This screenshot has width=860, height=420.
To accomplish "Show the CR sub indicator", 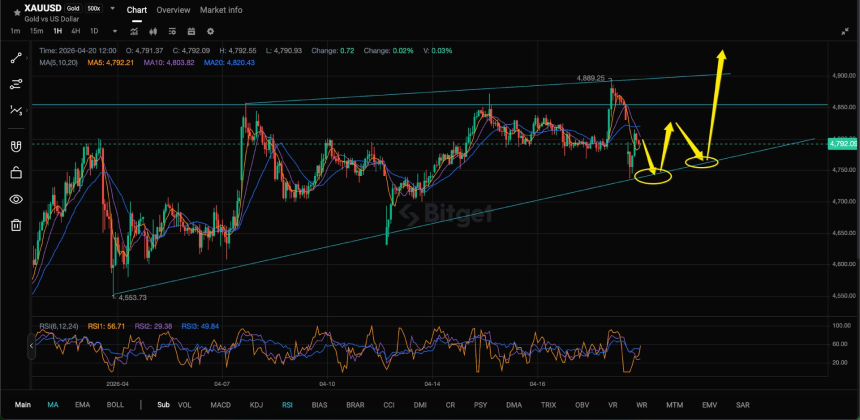I will pyautogui.click(x=450, y=405).
